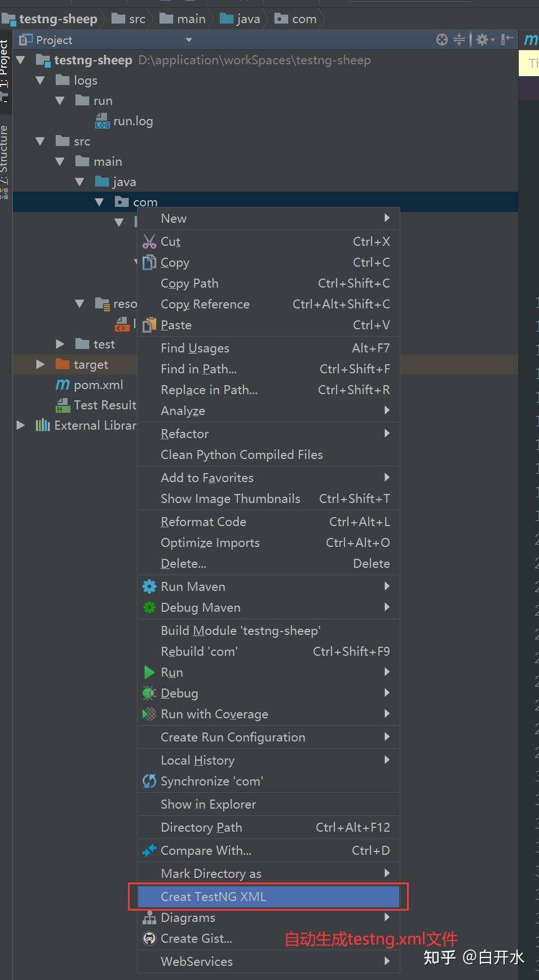Viewport: 539px width, 980px height.
Task: Click the Test Results file icon
Action: [63, 405]
